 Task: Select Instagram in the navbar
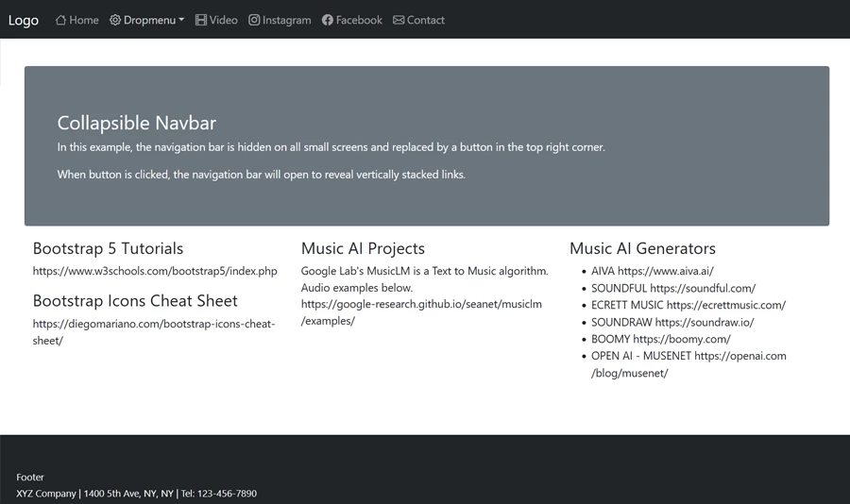[x=280, y=20]
